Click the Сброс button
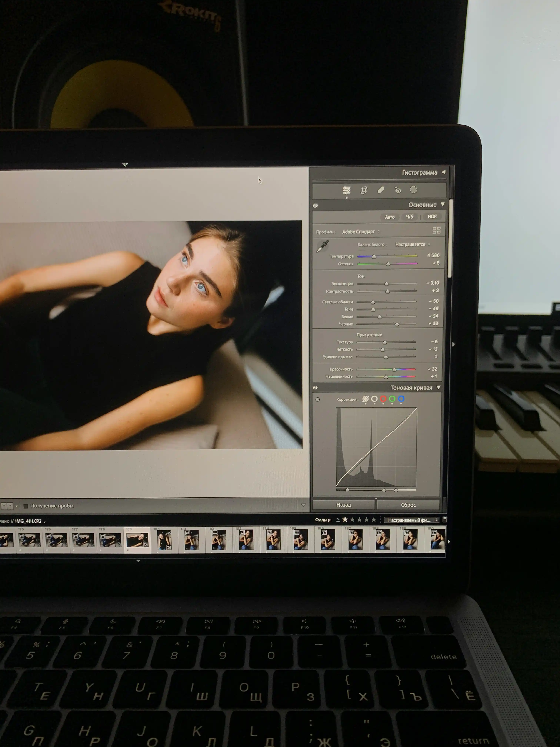The width and height of the screenshot is (560, 747). (408, 505)
